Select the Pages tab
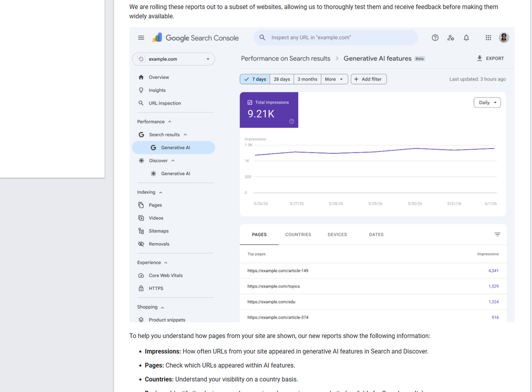Viewport: 532px width, 392px height. [259, 234]
